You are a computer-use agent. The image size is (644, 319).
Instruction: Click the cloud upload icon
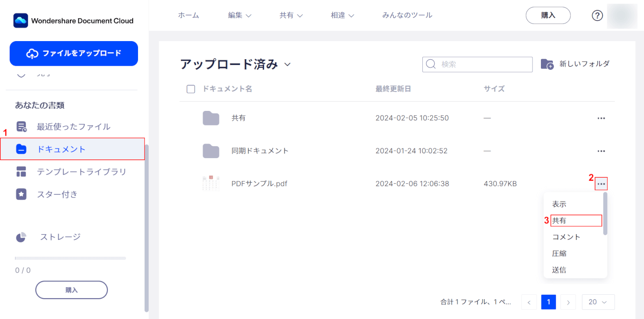point(32,53)
